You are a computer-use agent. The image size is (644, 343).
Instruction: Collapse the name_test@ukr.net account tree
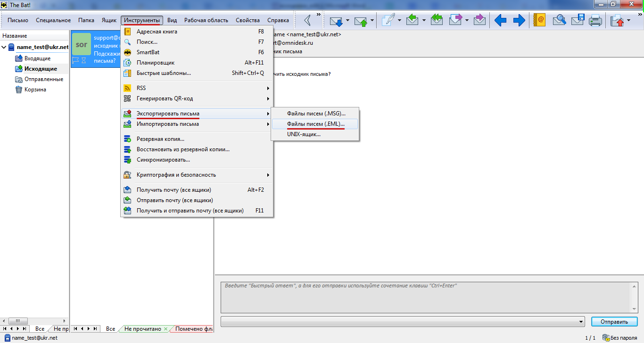click(4, 47)
